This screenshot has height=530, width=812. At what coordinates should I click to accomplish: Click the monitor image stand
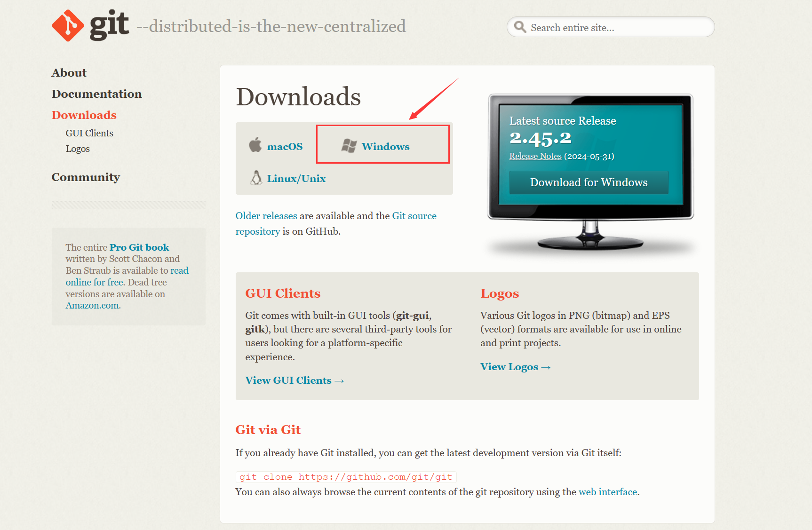590,235
